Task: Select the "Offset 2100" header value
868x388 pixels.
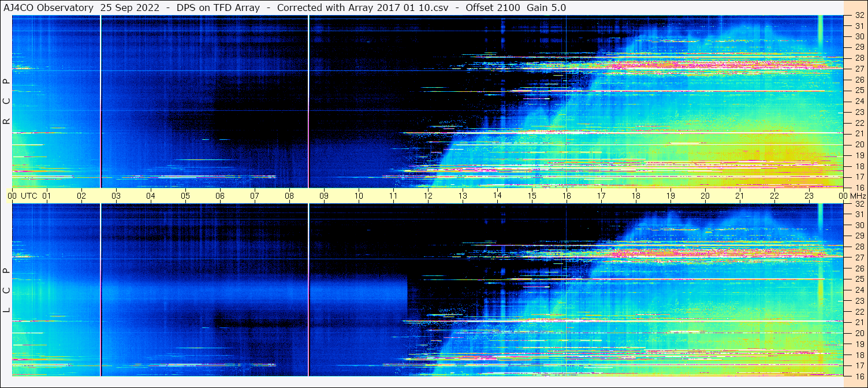Action: [x=493, y=8]
